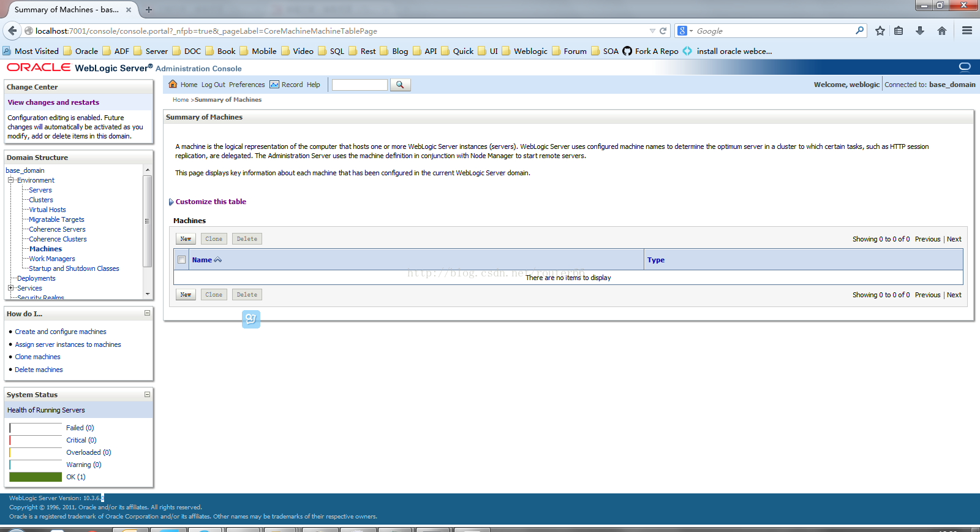This screenshot has height=532, width=980.
Task: Open the Most Visited bookmark folder
Action: 31,51
